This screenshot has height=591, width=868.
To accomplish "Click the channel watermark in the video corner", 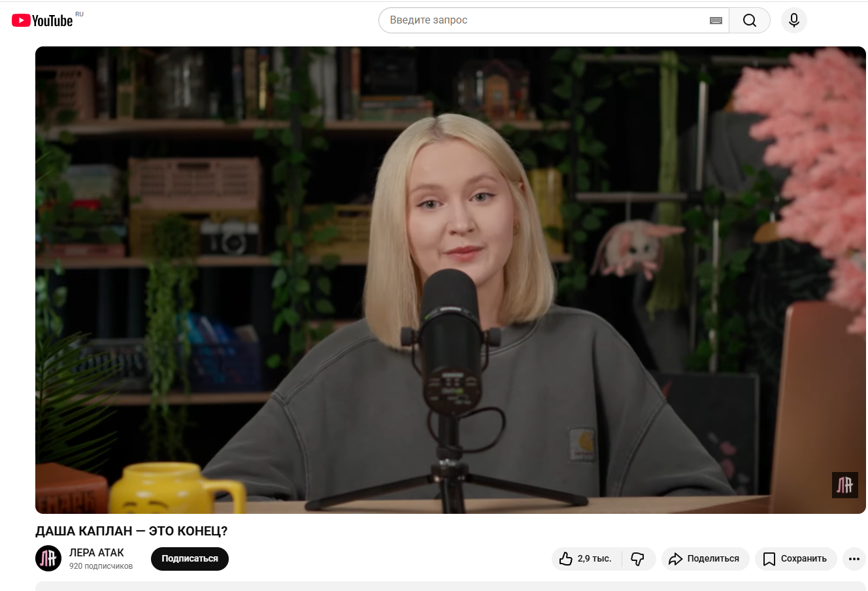I will click(844, 485).
